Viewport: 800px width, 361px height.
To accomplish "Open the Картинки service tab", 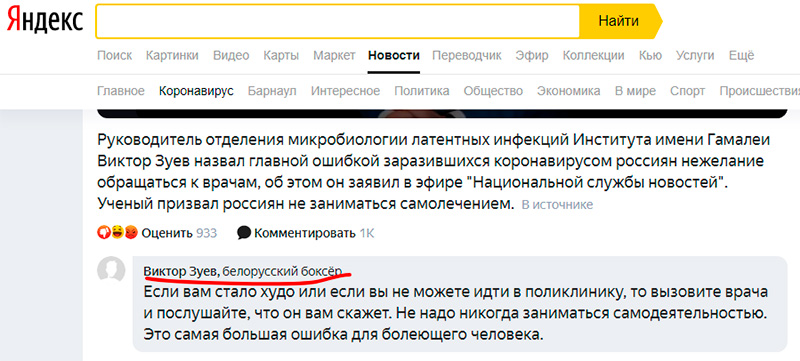I will (x=172, y=56).
